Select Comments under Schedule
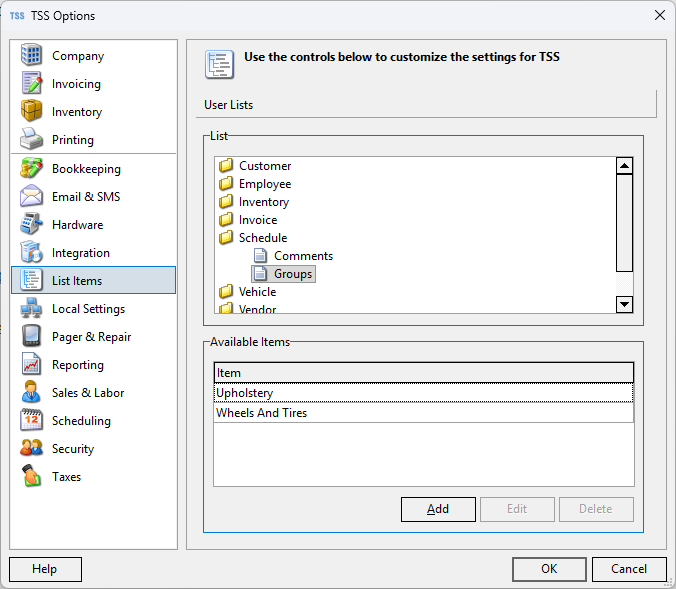 pyautogui.click(x=303, y=256)
